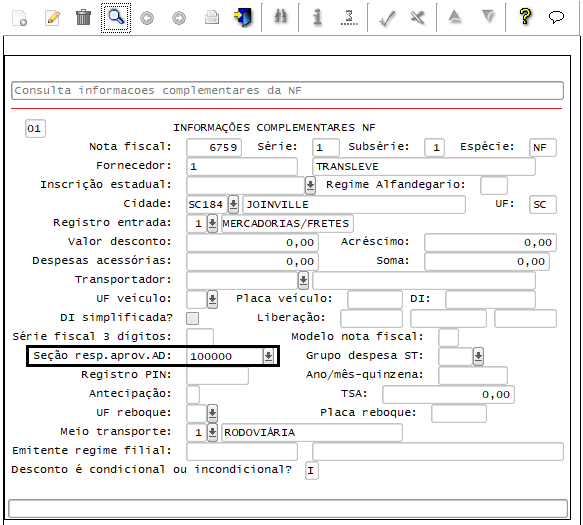Open help via question mark icon
The height and width of the screenshot is (525, 583).
[525, 17]
